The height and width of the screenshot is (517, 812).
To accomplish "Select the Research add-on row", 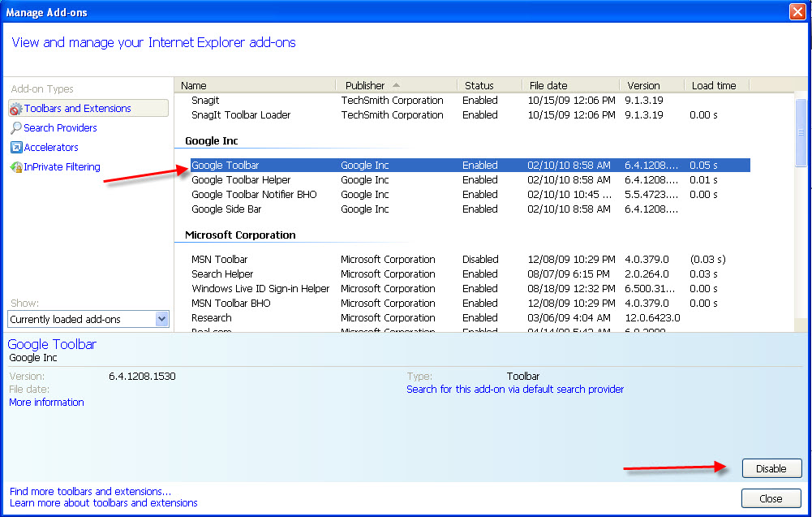I will tap(470, 317).
